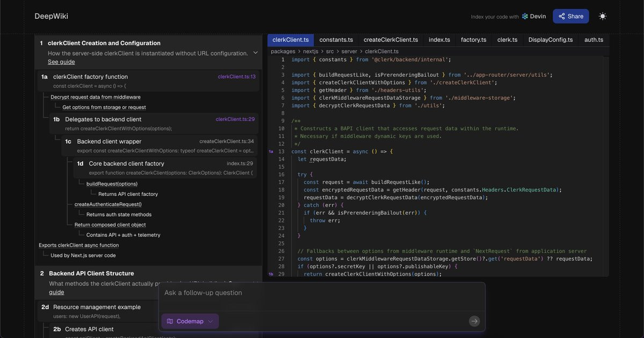Select the factory.ts tab

click(x=473, y=40)
